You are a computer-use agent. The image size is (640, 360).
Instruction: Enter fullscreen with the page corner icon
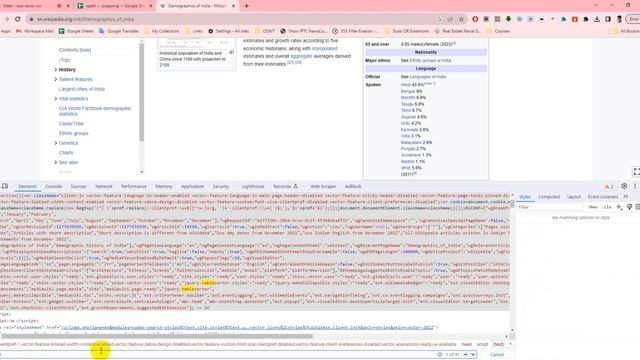tap(636, 172)
